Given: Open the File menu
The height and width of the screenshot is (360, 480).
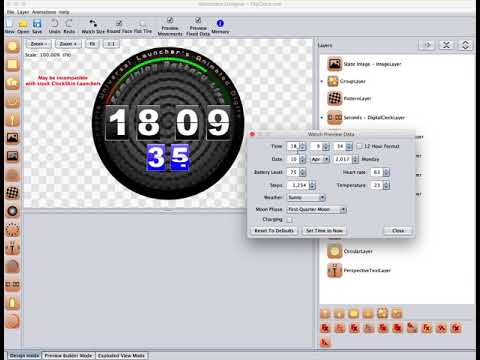Looking at the screenshot, I should click(x=10, y=12).
